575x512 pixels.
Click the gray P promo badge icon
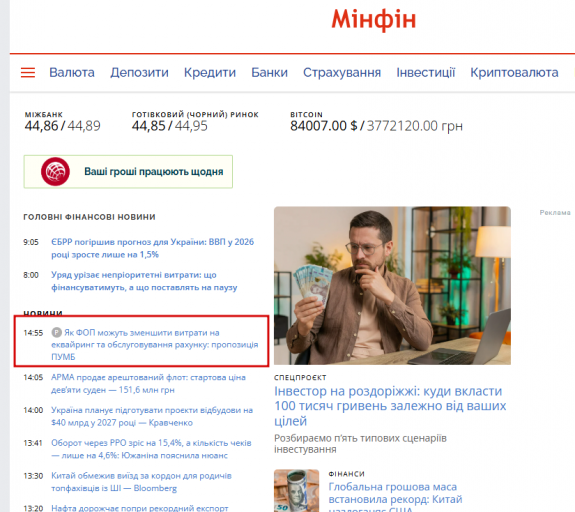[56, 332]
